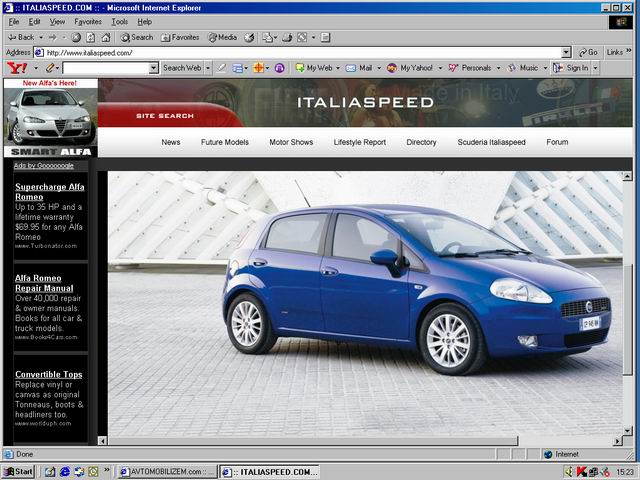Click the Yahoo Sign In button
The height and width of the screenshot is (480, 640).
571,68
